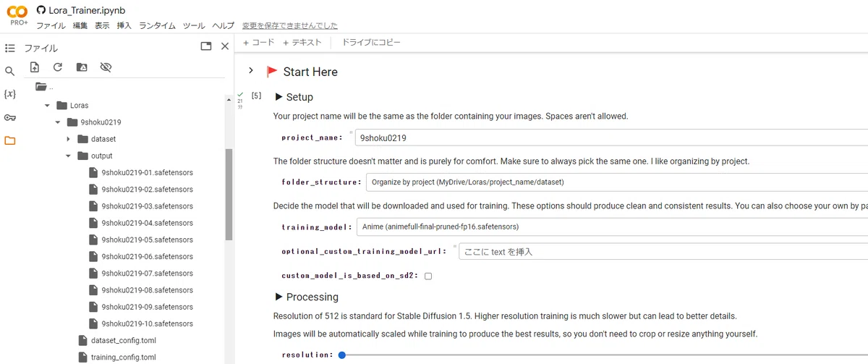Select 9shoku0219-07.safetensors file
Screen dimensions: 868x364
click(x=148, y=273)
